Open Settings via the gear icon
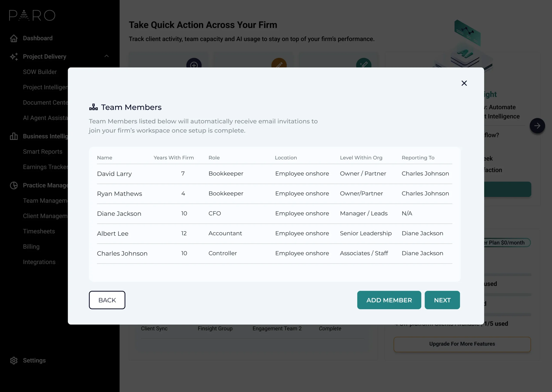The height and width of the screenshot is (392, 552). coord(14,360)
